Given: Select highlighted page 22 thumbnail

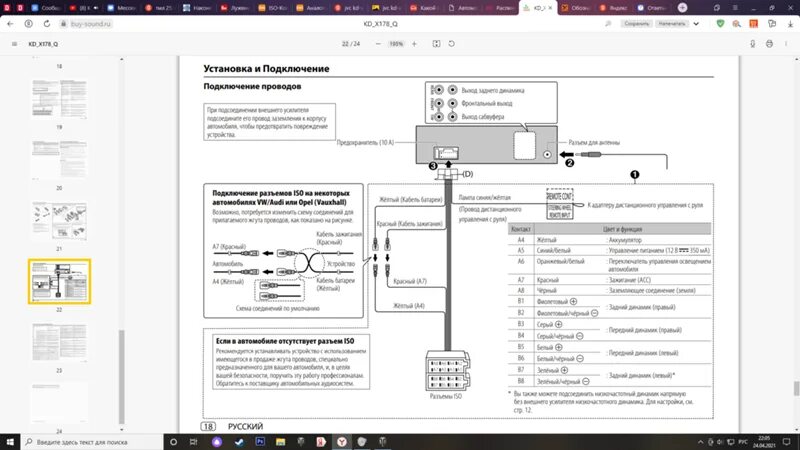Looking at the screenshot, I should pos(60,281).
